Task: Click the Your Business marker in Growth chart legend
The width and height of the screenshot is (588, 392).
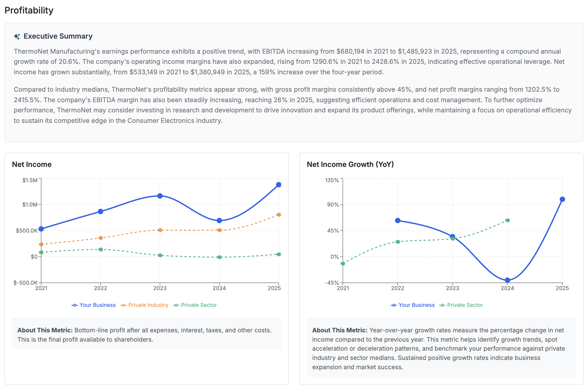Action: pos(394,305)
